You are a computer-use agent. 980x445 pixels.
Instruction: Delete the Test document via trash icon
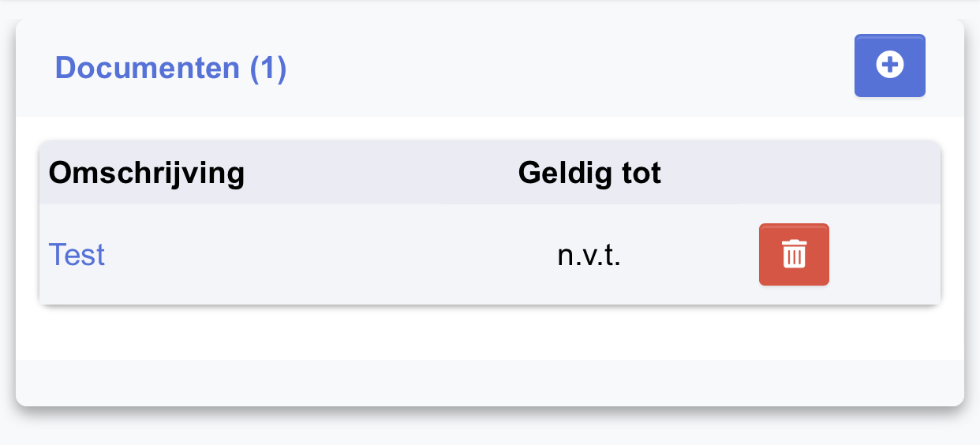point(794,254)
